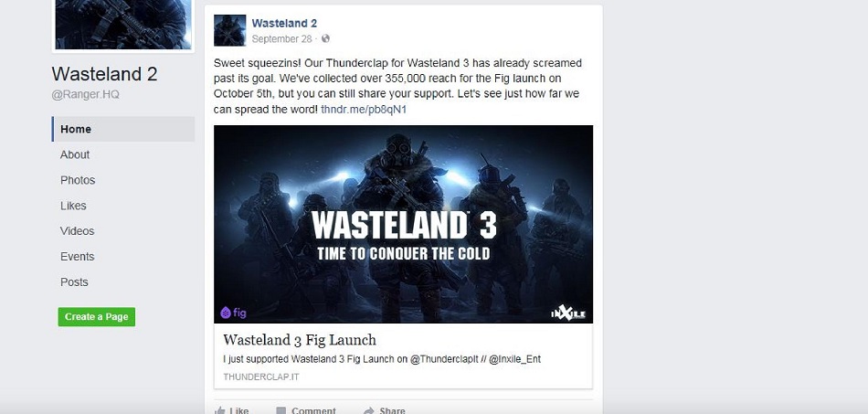Open the Wasteland 3 Fig Launch headline
The height and width of the screenshot is (414, 868).
click(x=300, y=339)
